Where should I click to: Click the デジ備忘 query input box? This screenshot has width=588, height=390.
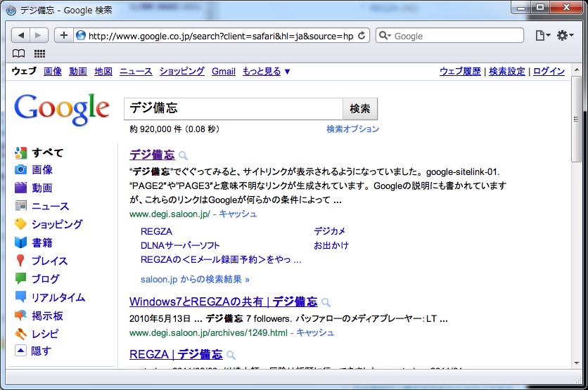click(x=234, y=109)
